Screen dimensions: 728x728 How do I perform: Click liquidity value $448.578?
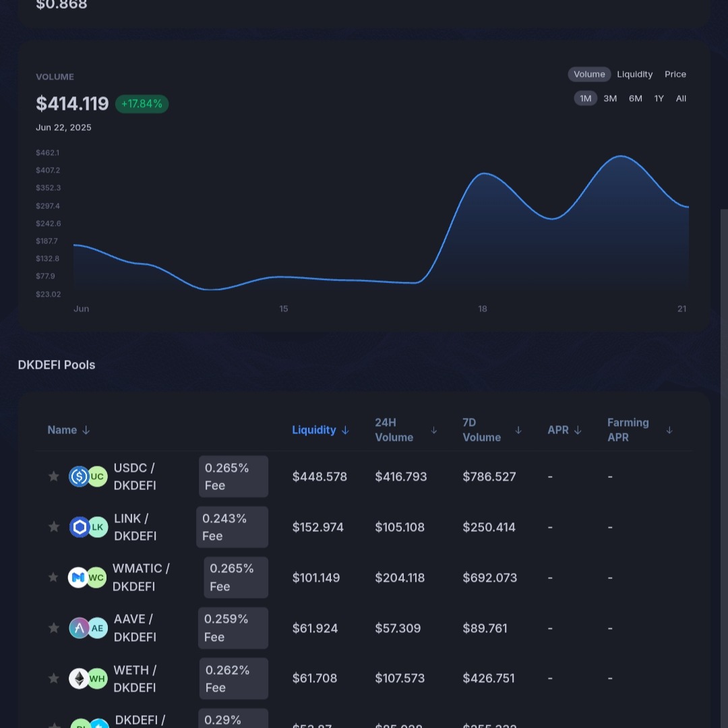coord(320,477)
